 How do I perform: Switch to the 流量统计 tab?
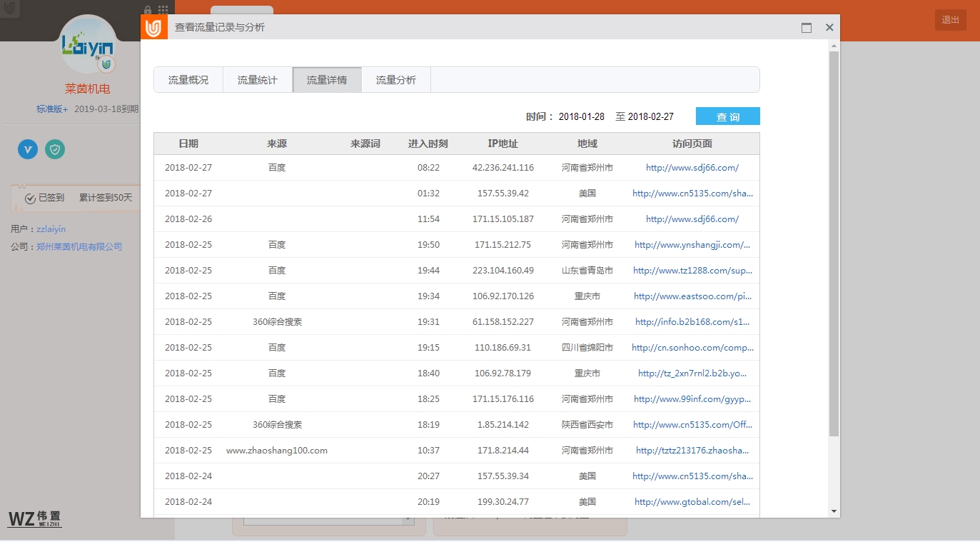(258, 80)
